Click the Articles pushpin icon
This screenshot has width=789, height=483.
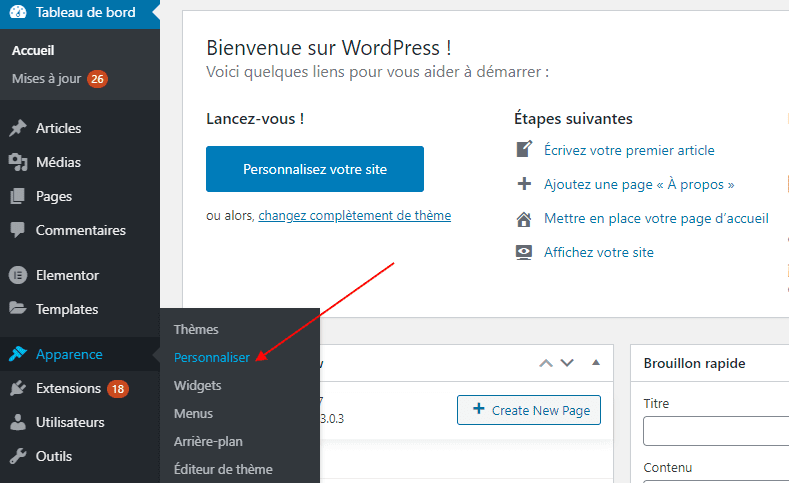pyautogui.click(x=18, y=128)
